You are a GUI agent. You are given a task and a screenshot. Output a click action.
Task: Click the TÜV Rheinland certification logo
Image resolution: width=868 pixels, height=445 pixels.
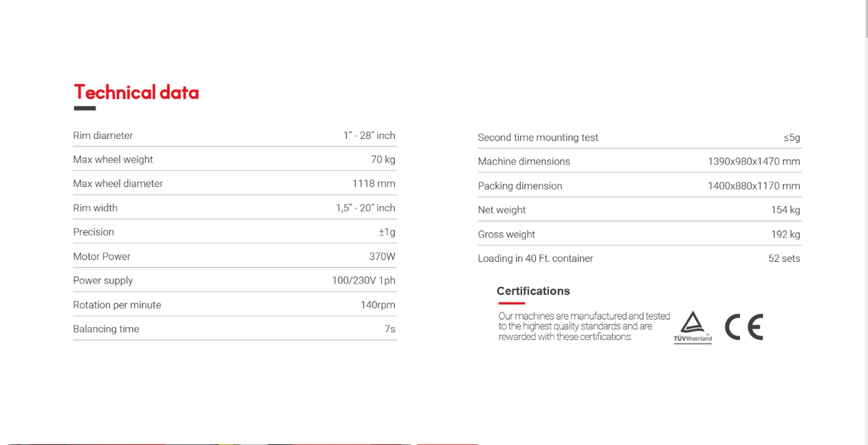[x=692, y=327]
